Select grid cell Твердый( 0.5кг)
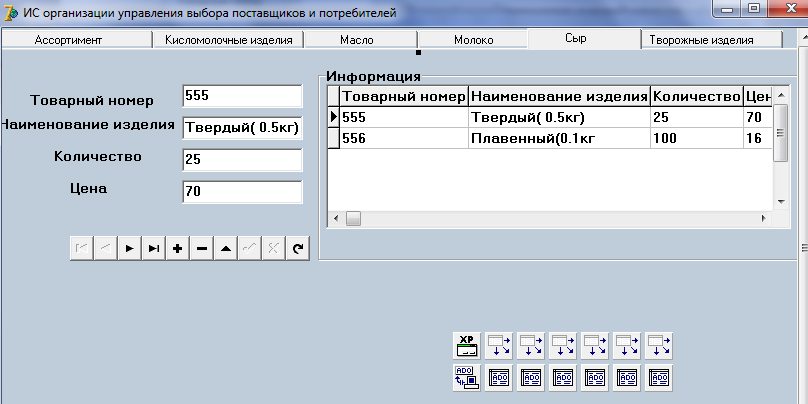This screenshot has height=404, width=808. [x=559, y=117]
